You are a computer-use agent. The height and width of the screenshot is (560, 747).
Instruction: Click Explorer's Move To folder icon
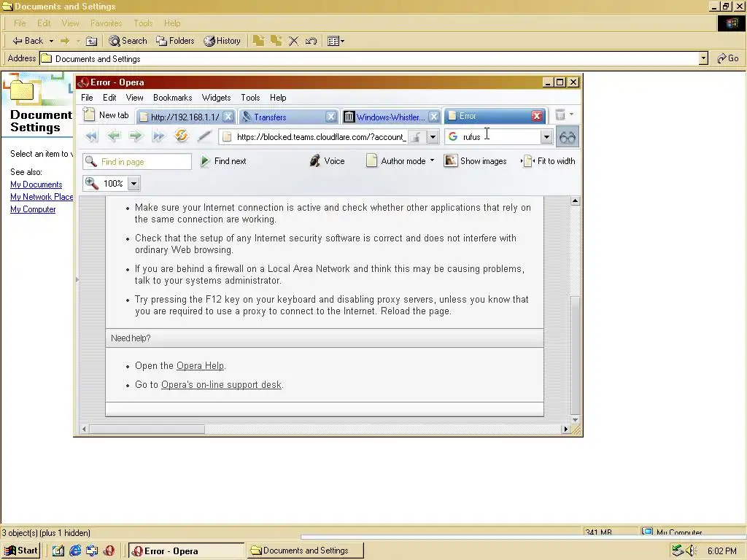(259, 41)
